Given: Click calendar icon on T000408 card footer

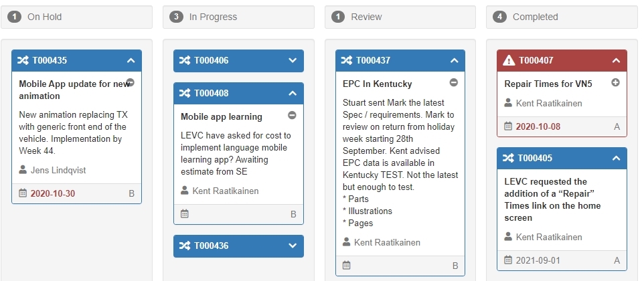Looking at the screenshot, I should [185, 214].
